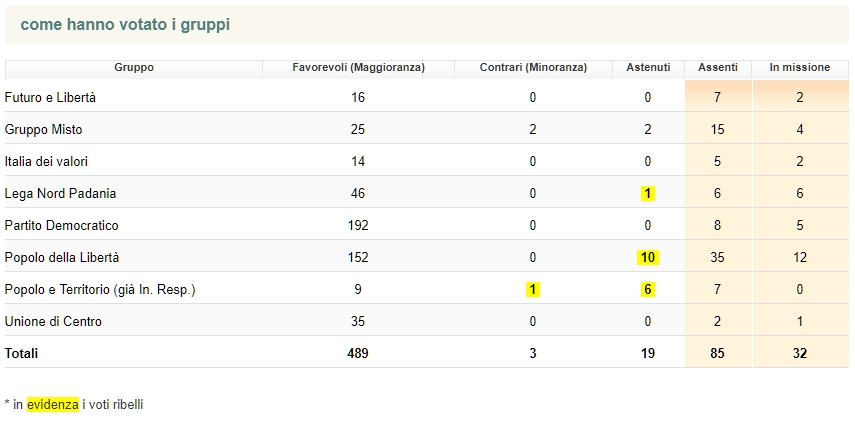Click 2 assenti for Unione di Centro
The height and width of the screenshot is (421, 855).
(x=718, y=322)
